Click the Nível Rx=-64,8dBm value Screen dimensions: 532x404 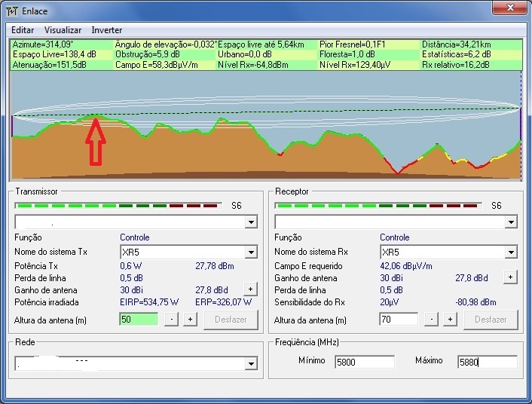click(252, 65)
